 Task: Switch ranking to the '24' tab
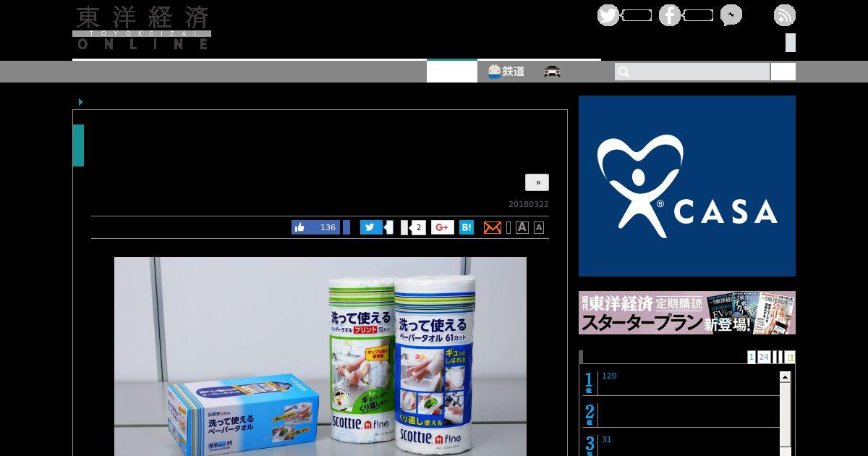[764, 357]
